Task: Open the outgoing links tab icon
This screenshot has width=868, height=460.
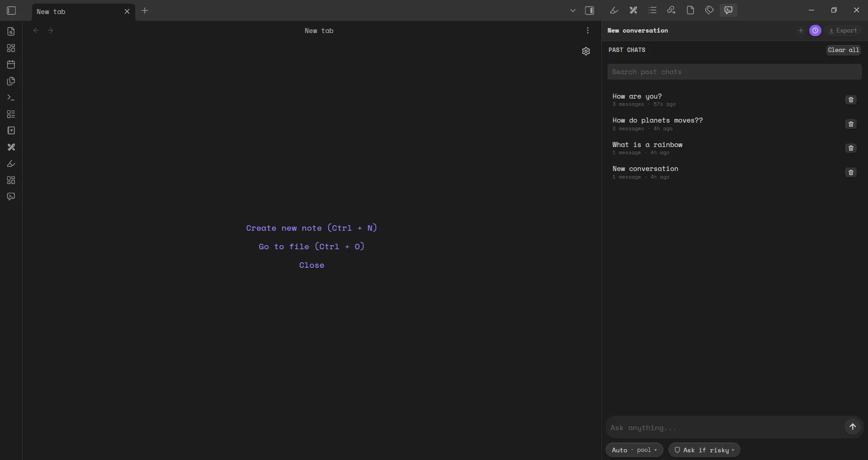Action: coord(671,10)
